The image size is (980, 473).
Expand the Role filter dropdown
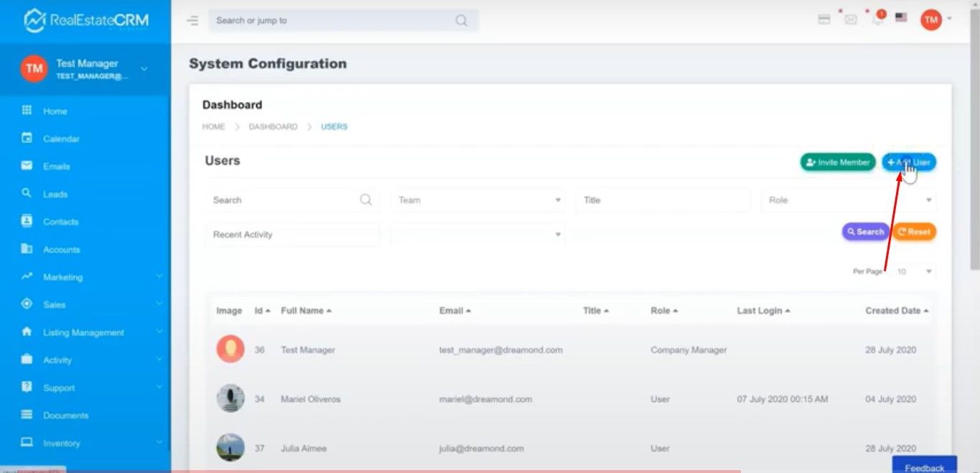(x=848, y=200)
